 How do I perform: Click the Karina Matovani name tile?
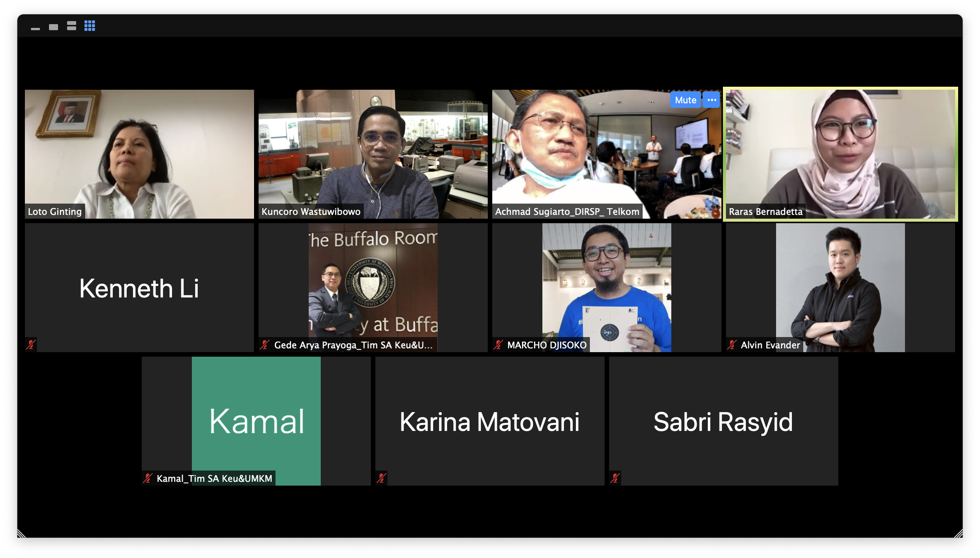pyautogui.click(x=490, y=421)
